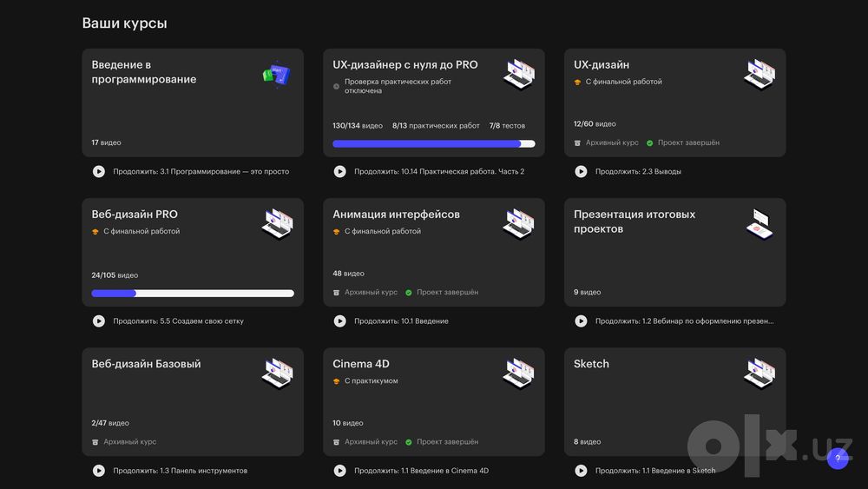Click the 48 видео label
The height and width of the screenshot is (489, 868).
click(x=348, y=274)
